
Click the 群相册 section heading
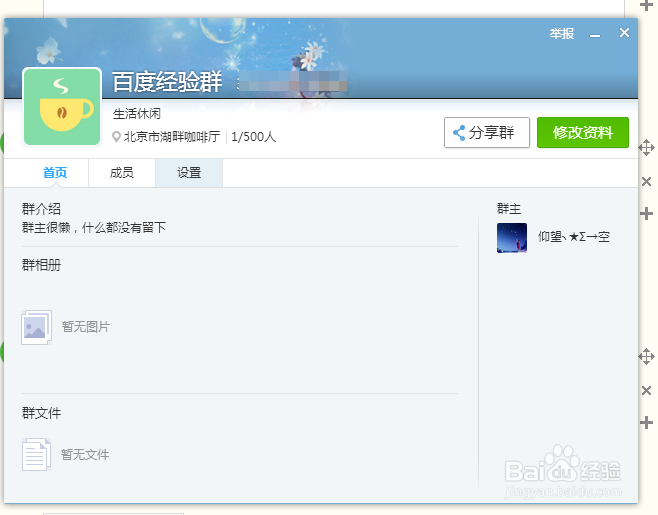(x=41, y=265)
